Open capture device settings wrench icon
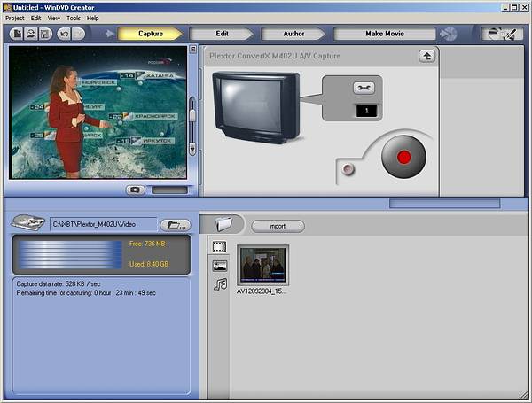 tap(364, 87)
